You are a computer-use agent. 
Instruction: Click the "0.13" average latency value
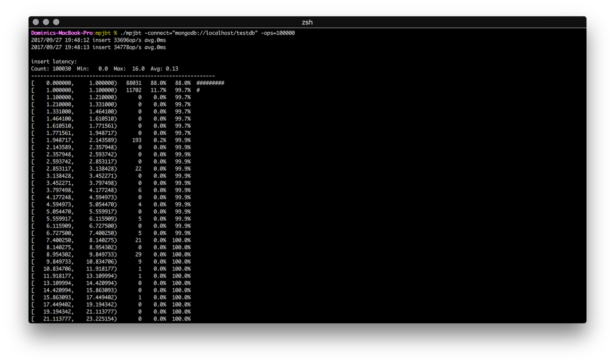(172, 69)
